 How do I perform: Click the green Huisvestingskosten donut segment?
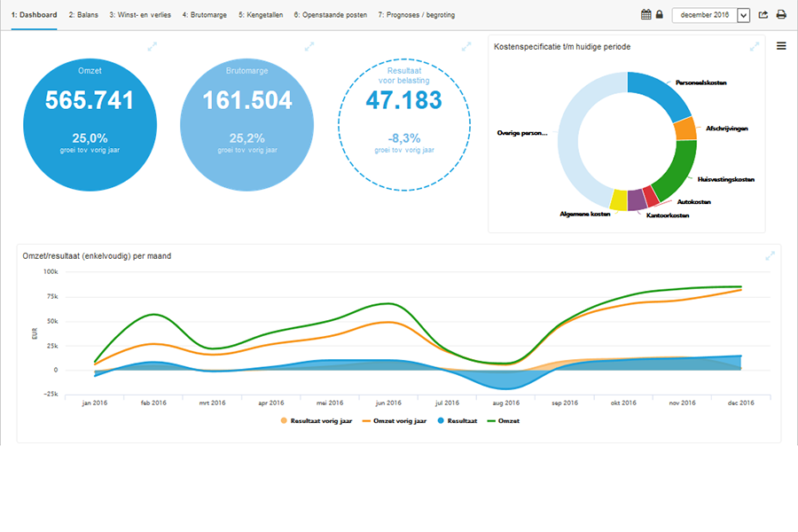click(677, 169)
